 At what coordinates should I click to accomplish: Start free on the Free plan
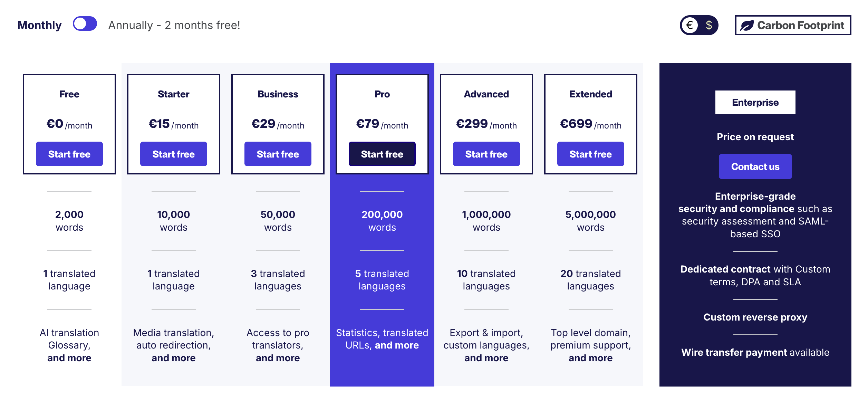click(x=69, y=154)
